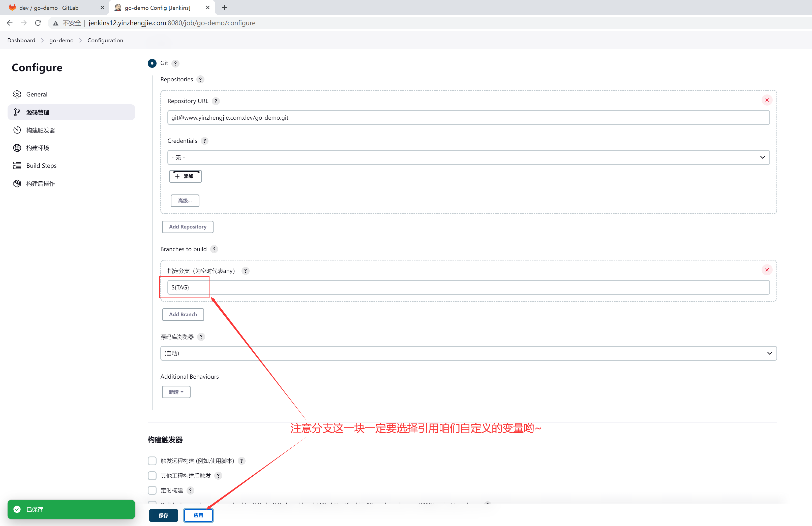812x526 pixels.
Task: Reload the page with the browser refresh icon
Action: pyautogui.click(x=38, y=23)
